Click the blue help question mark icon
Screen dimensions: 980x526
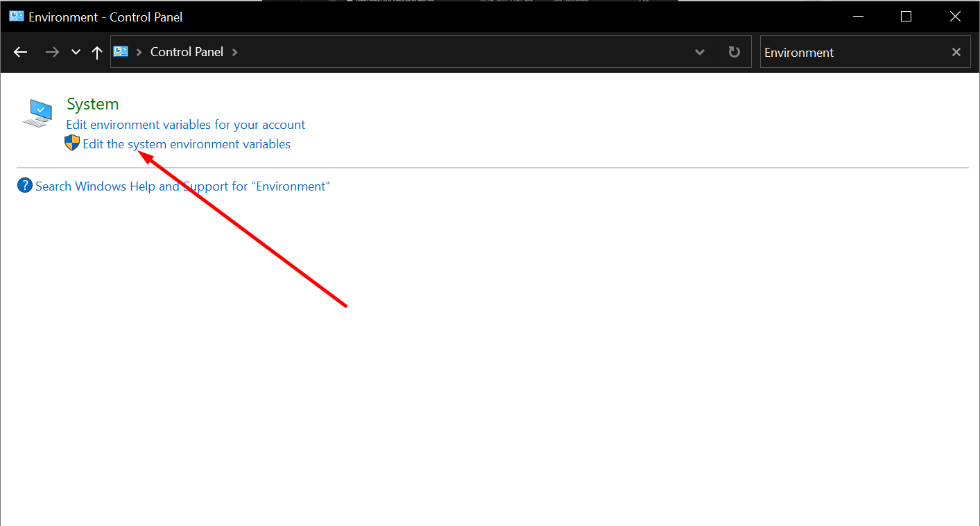(24, 185)
